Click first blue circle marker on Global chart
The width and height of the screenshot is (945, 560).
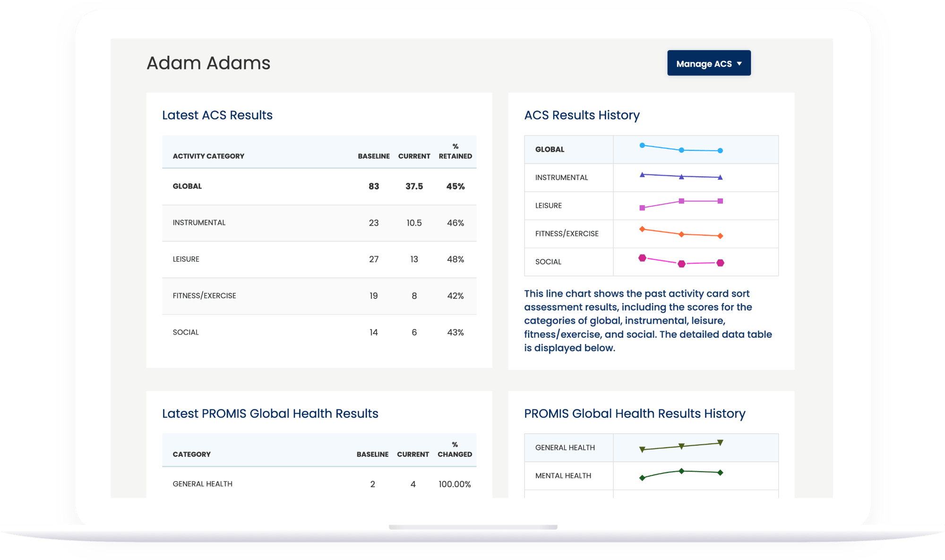(x=642, y=146)
